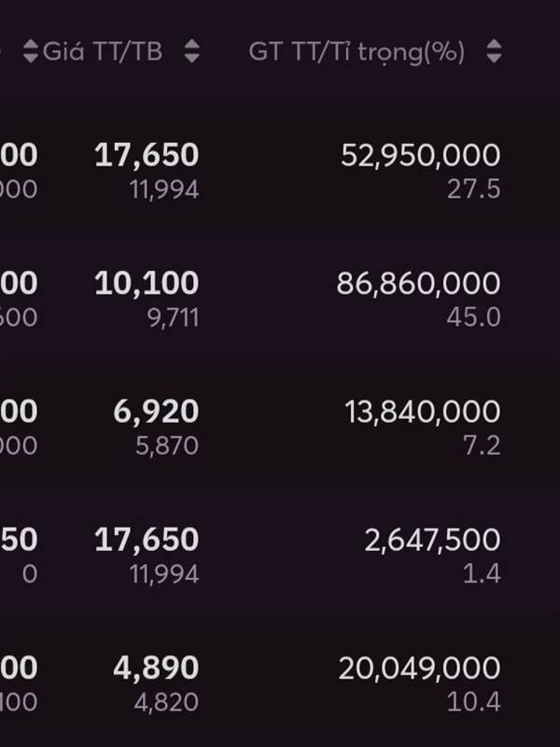This screenshot has width=560, height=747.
Task: Click the 45.0 weight percentage
Action: coord(473,317)
